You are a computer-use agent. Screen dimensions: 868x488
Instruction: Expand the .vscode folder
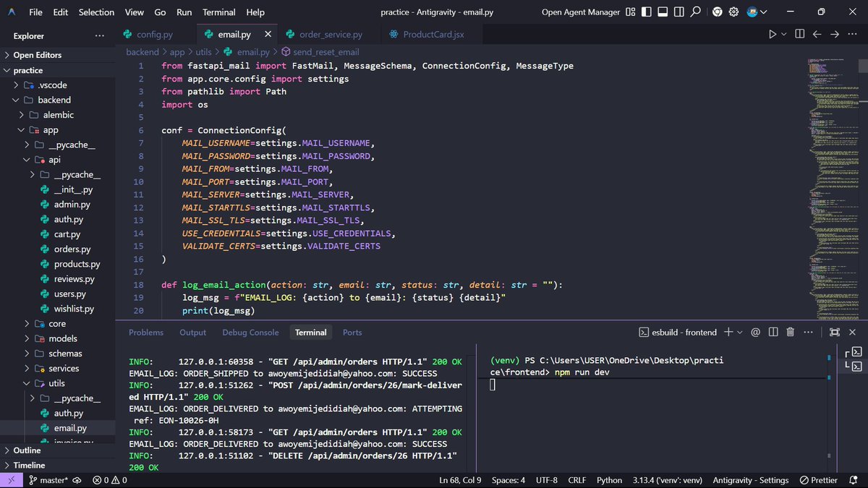click(58, 85)
